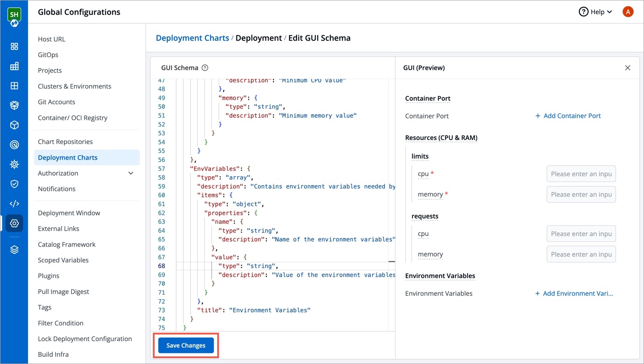Open the gear Global Configurations icon
The image size is (644, 364).
click(x=14, y=223)
